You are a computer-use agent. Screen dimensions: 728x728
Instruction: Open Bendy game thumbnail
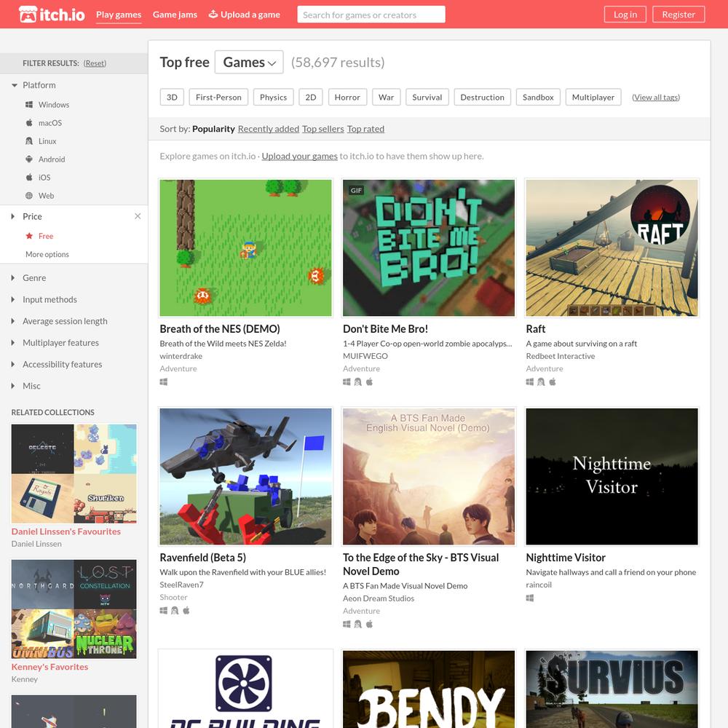(429, 689)
